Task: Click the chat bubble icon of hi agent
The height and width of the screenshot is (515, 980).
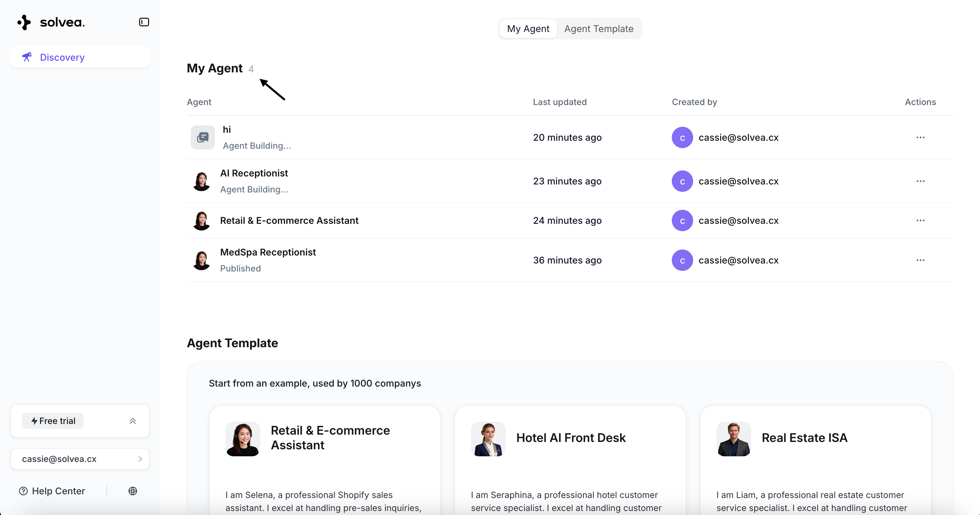Action: pyautogui.click(x=202, y=137)
